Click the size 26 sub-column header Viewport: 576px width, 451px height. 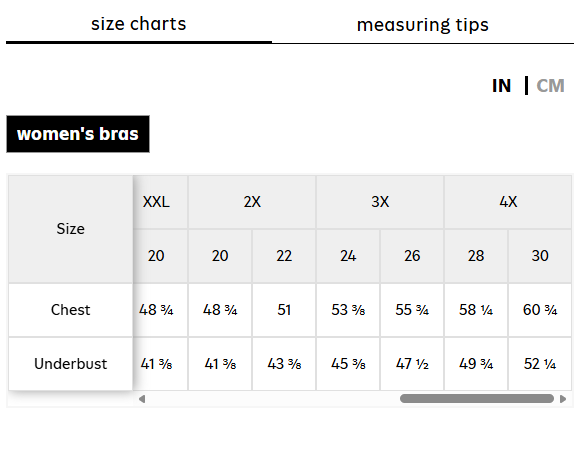coord(412,256)
